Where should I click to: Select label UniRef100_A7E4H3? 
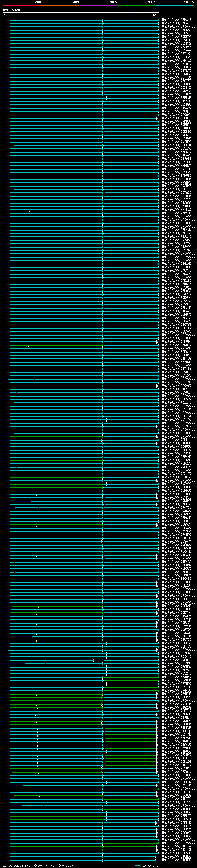(177, 457)
